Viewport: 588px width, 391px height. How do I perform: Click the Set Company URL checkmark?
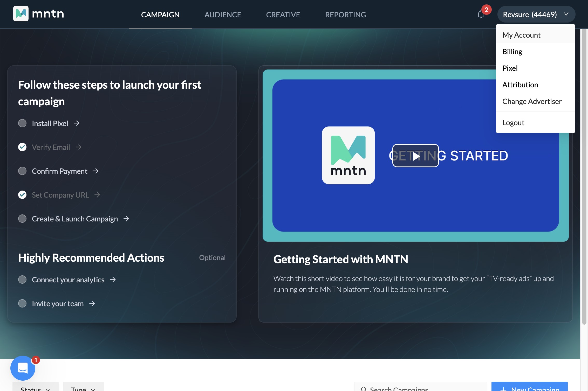point(22,195)
